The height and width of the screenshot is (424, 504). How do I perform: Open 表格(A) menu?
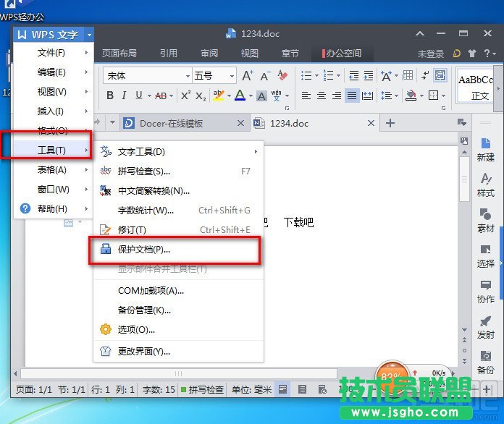(54, 169)
